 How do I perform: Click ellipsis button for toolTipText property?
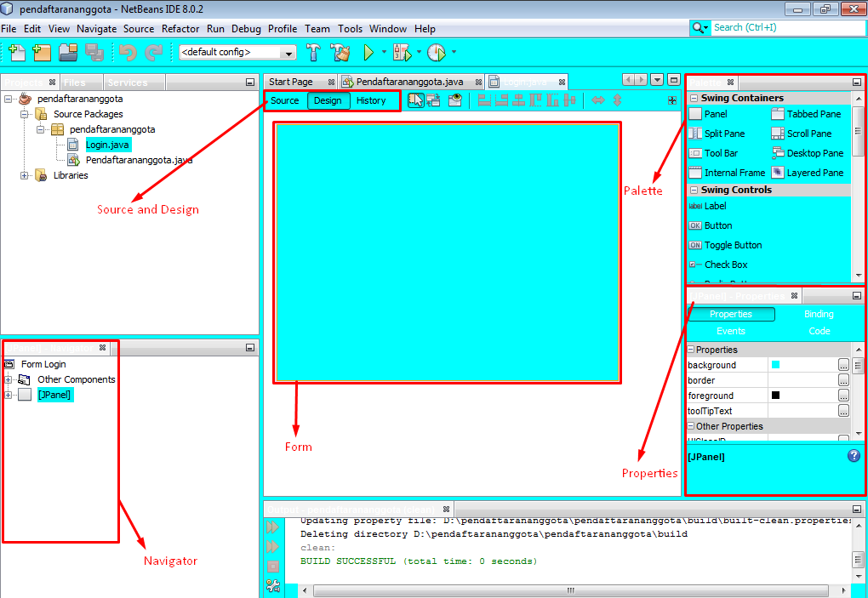(x=843, y=411)
